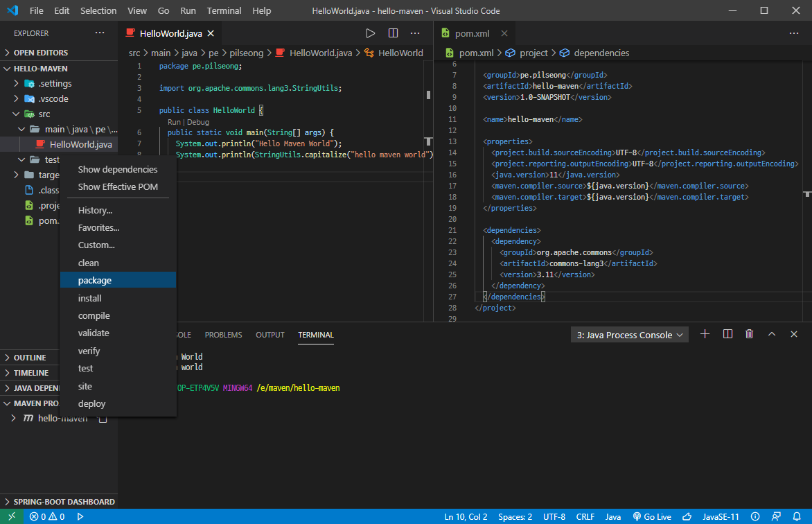Kill the terminal with trash icon
812x524 pixels.
[x=750, y=334]
